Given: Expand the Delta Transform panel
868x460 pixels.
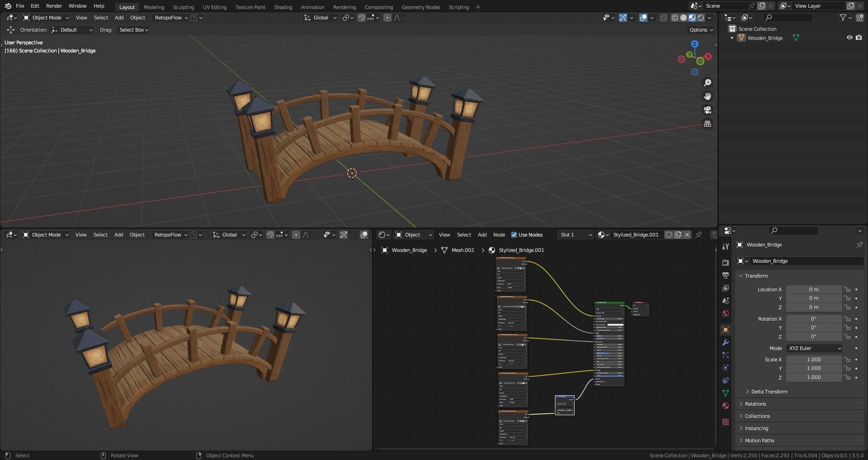Looking at the screenshot, I should coord(747,392).
